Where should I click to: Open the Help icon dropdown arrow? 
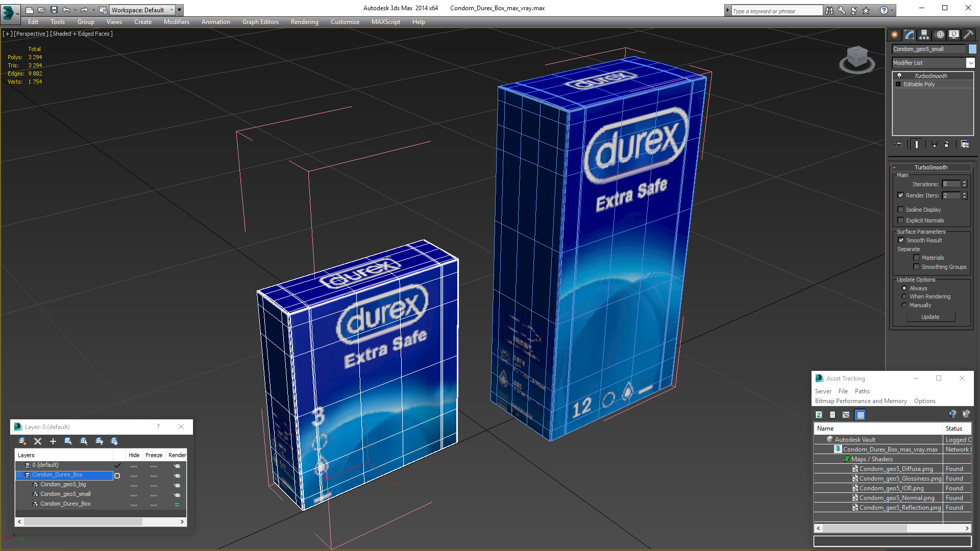pyautogui.click(x=892, y=10)
